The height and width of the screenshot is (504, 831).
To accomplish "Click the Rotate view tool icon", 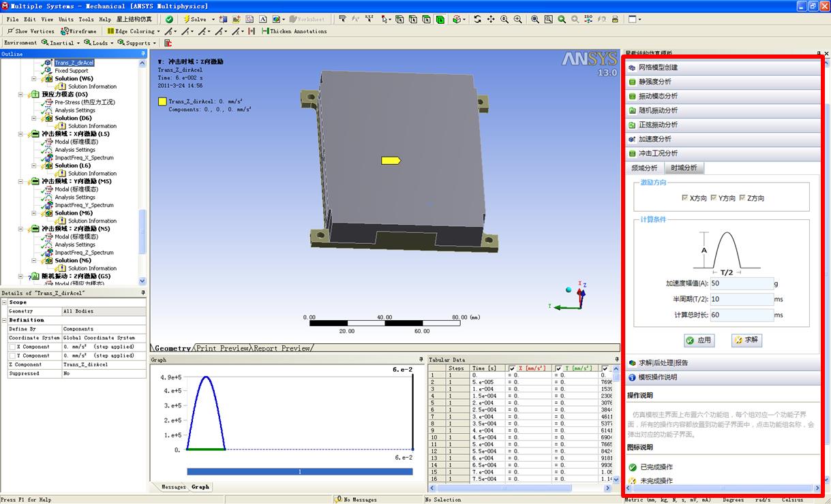I will click(477, 19).
